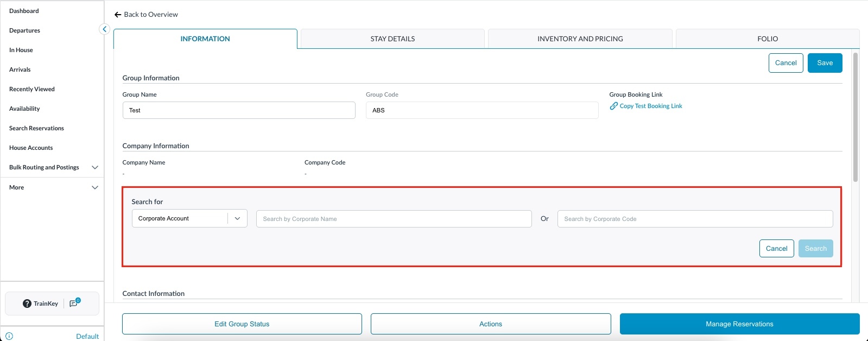Open the chat messages icon beside TrainKey
868x341 pixels.
(x=74, y=303)
